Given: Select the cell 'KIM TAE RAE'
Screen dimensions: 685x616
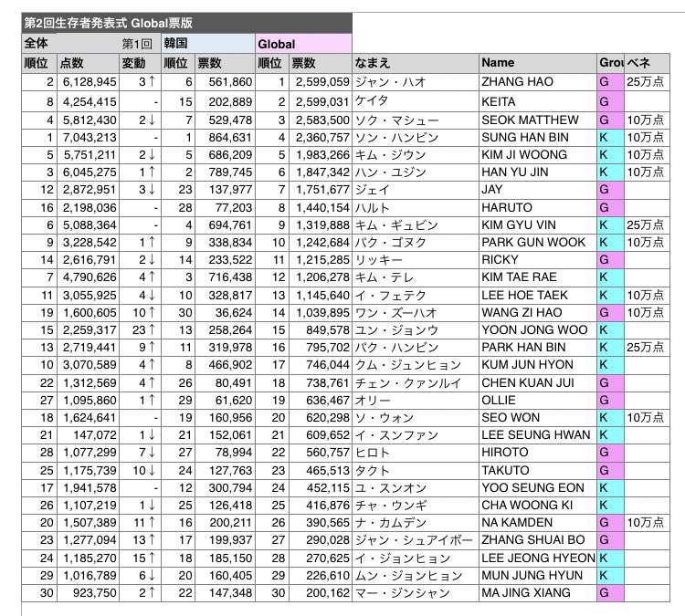Looking at the screenshot, I should pos(538,277).
